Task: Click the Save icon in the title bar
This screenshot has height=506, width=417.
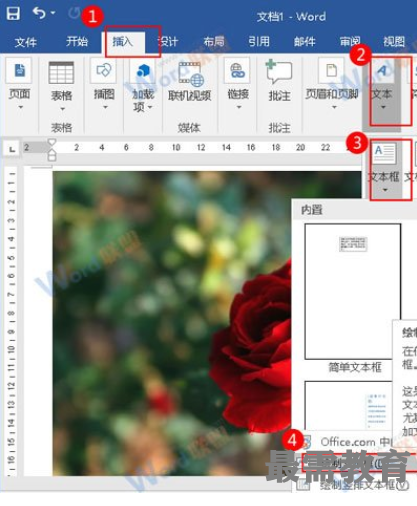Action: [x=13, y=14]
